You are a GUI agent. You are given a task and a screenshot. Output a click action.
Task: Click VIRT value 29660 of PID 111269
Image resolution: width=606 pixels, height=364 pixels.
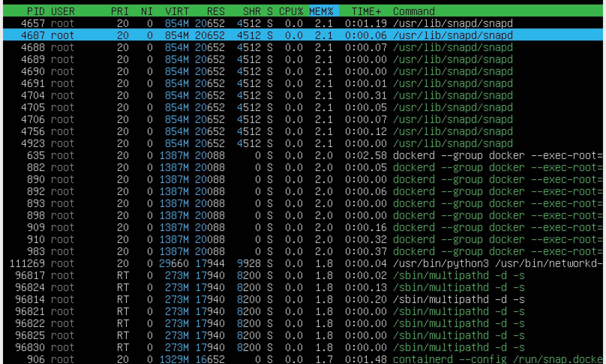[174, 263]
